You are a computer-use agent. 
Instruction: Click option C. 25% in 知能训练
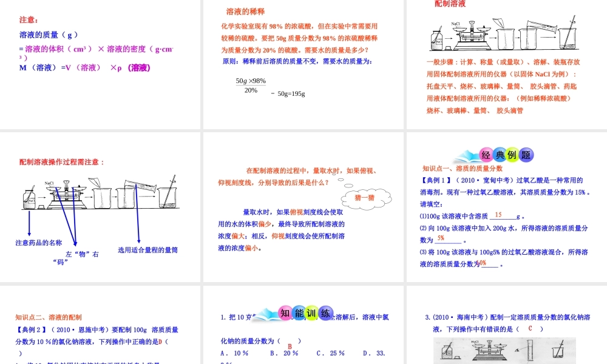331,353
